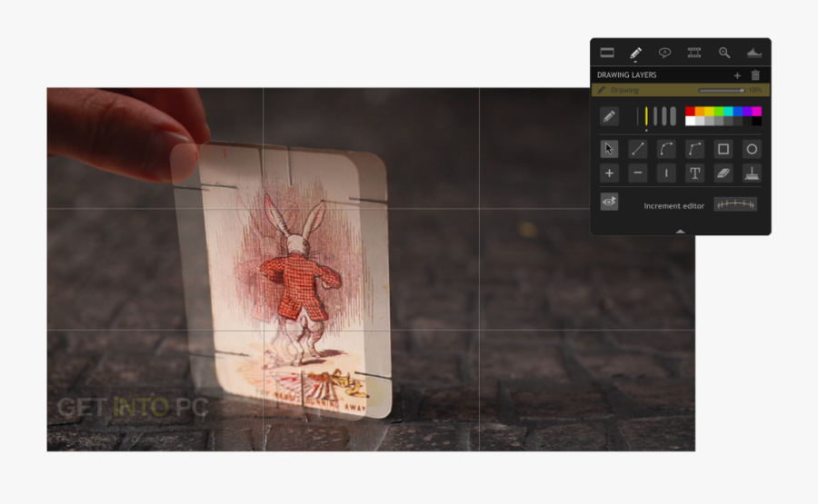Clear drawing with the broom icon
This screenshot has height=504, width=818.
752,173
